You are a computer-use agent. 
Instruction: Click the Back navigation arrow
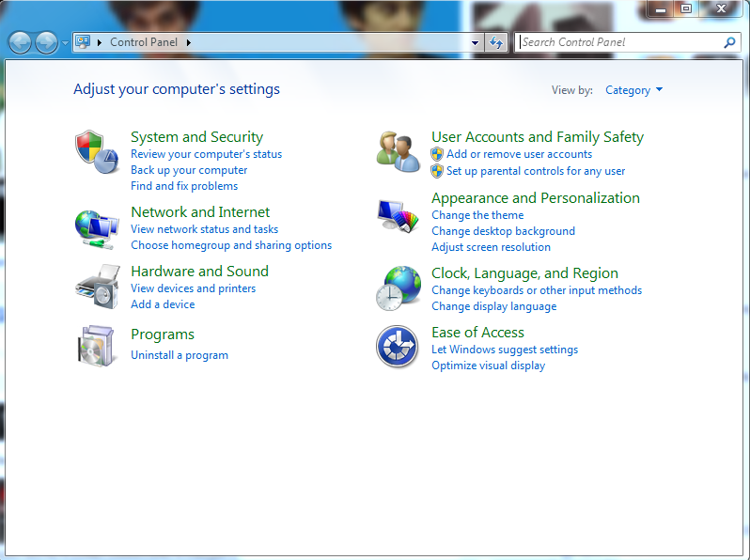click(20, 42)
